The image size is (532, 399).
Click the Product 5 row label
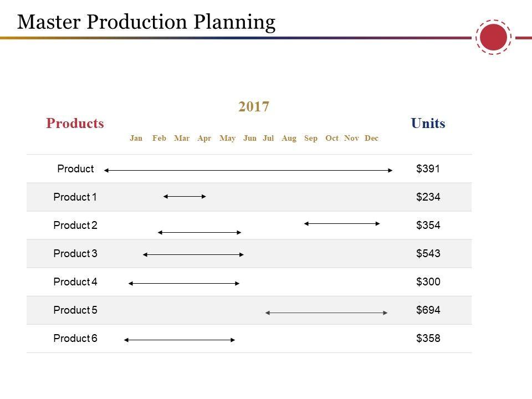click(x=75, y=310)
